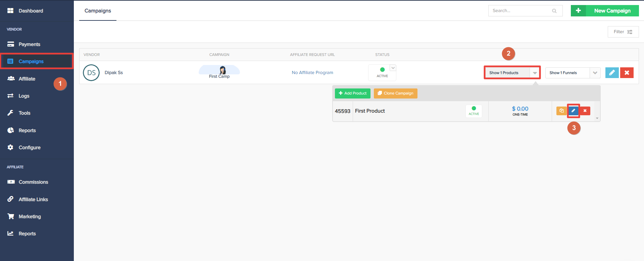Click the search magnifier icon
This screenshot has height=261, width=644.
[x=554, y=11]
